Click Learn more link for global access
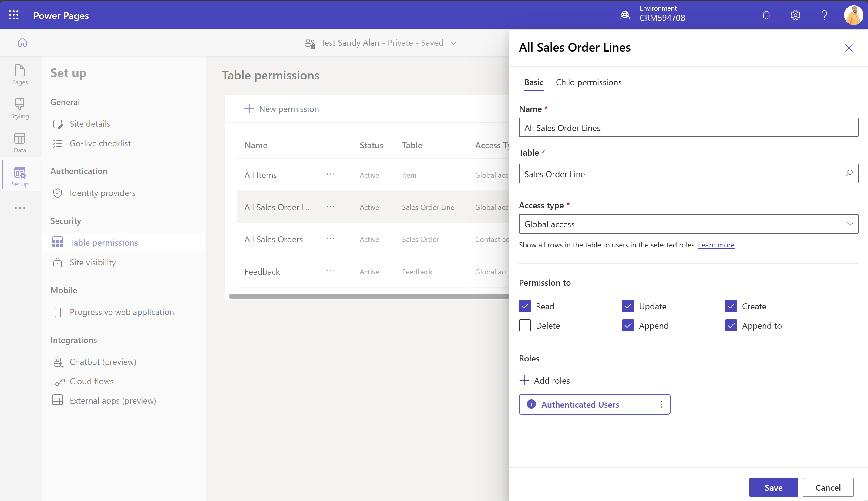 [x=716, y=244]
